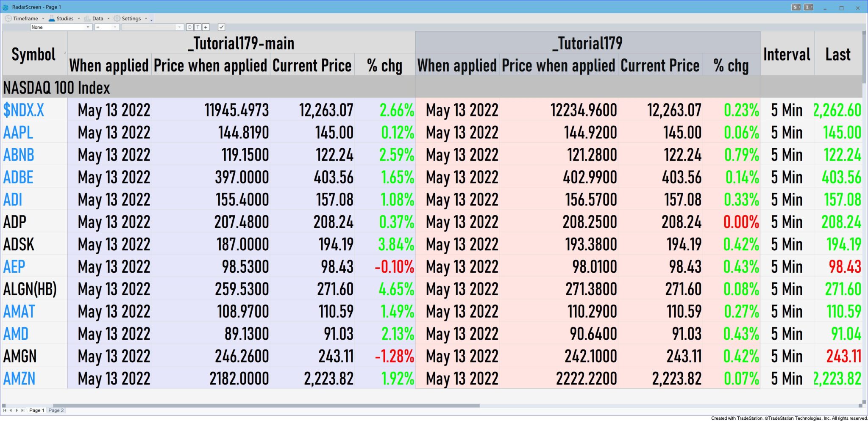This screenshot has height=421, width=868.
Task: Open the I interval link menu
Action: [x=809, y=7]
